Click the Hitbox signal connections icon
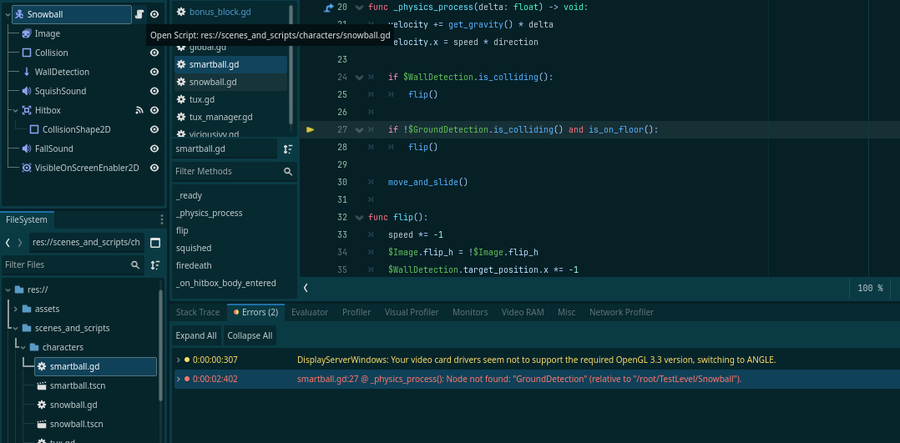900x443 pixels. [140, 110]
